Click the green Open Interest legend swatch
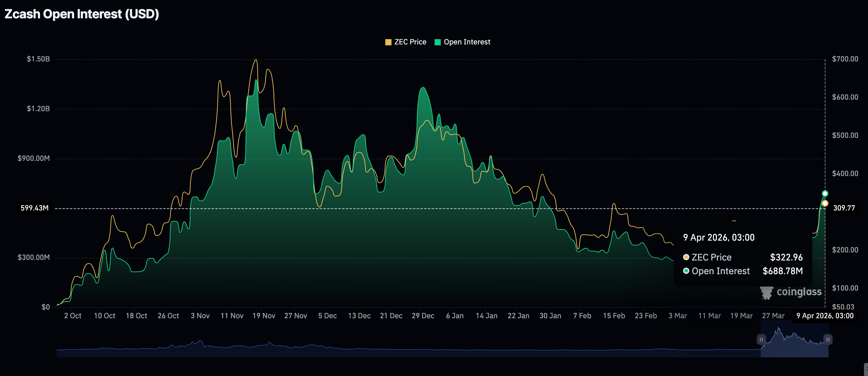This screenshot has width=868, height=376. pyautogui.click(x=438, y=42)
